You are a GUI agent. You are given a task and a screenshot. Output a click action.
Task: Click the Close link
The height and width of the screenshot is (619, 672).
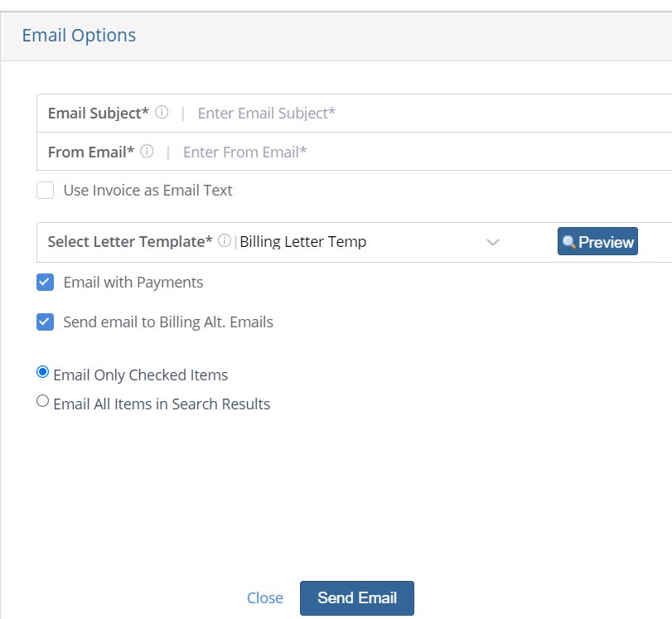(x=265, y=597)
